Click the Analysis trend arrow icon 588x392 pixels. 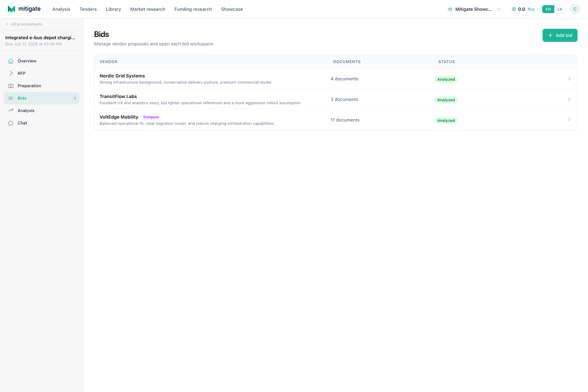(x=11, y=111)
